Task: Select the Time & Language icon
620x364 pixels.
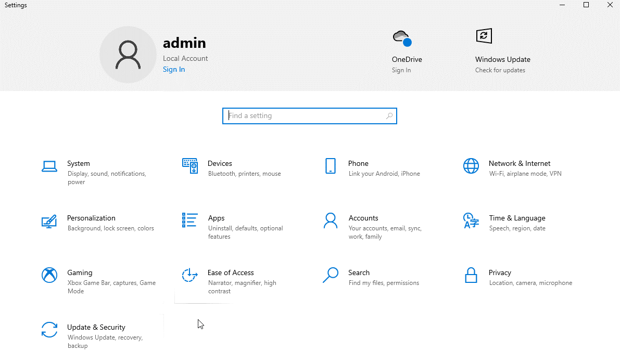Action: [x=471, y=220]
